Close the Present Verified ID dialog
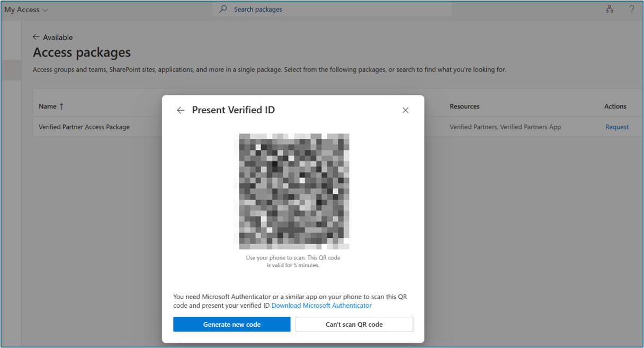This screenshot has height=348, width=644. (x=405, y=110)
